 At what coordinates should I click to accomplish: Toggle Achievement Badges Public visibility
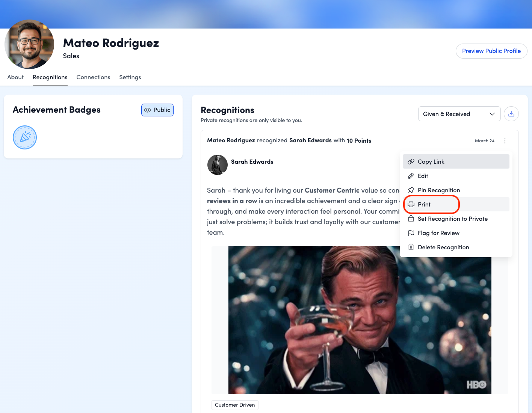(x=157, y=110)
